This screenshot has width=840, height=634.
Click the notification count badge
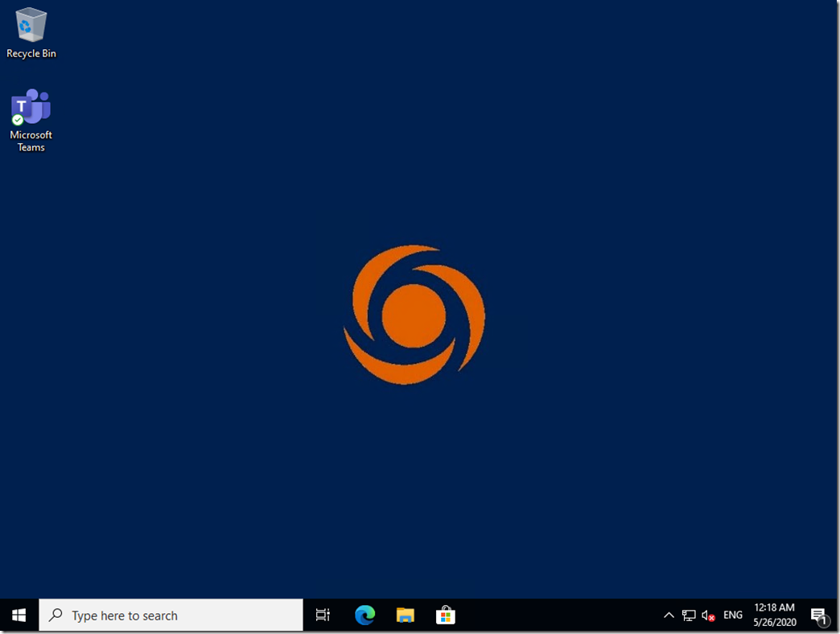[825, 622]
